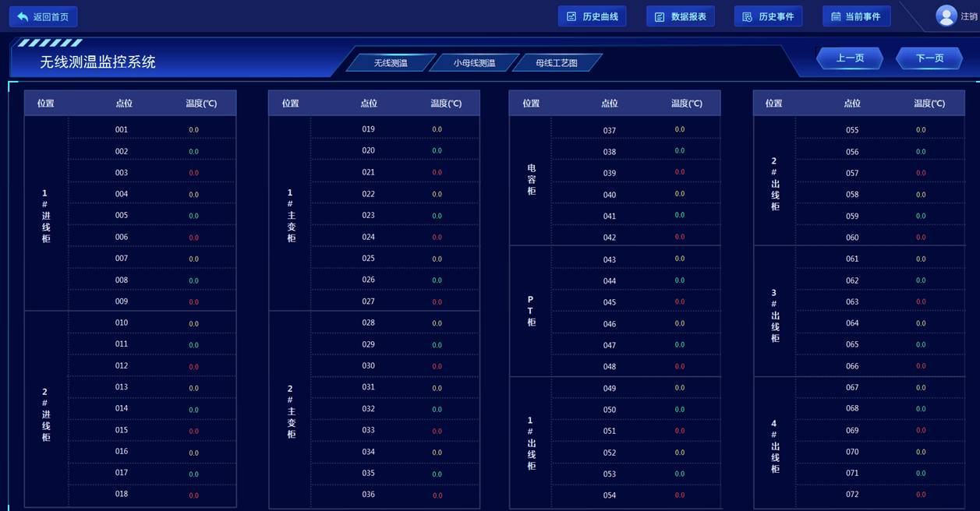
Task: Click point 054 in the table
Action: tap(610, 495)
